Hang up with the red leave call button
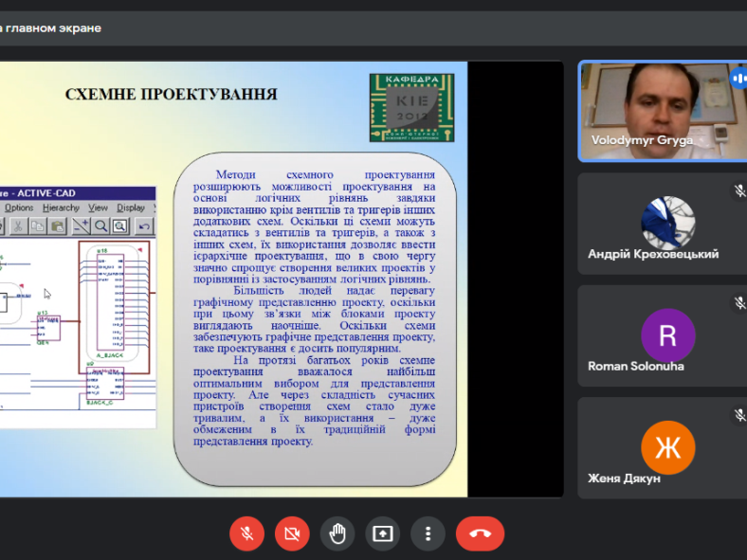This screenshot has width=747, height=560. click(480, 533)
